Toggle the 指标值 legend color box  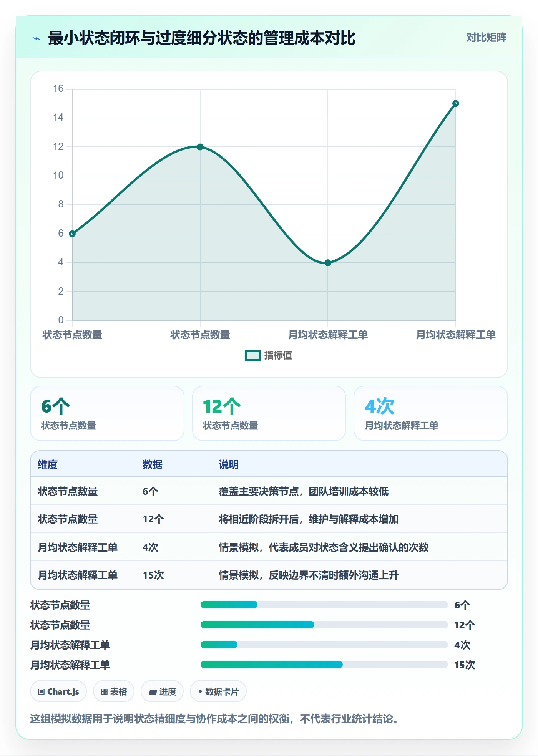click(252, 356)
